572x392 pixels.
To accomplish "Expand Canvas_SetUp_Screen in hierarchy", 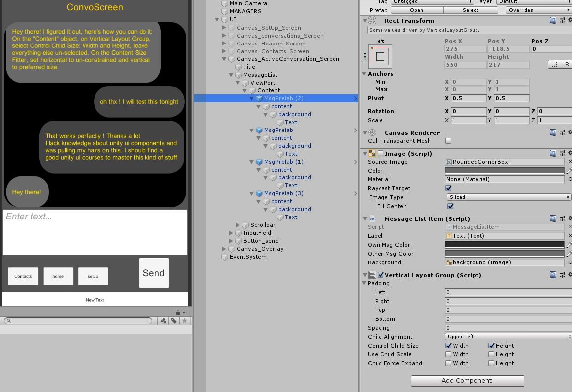I will tap(224, 28).
